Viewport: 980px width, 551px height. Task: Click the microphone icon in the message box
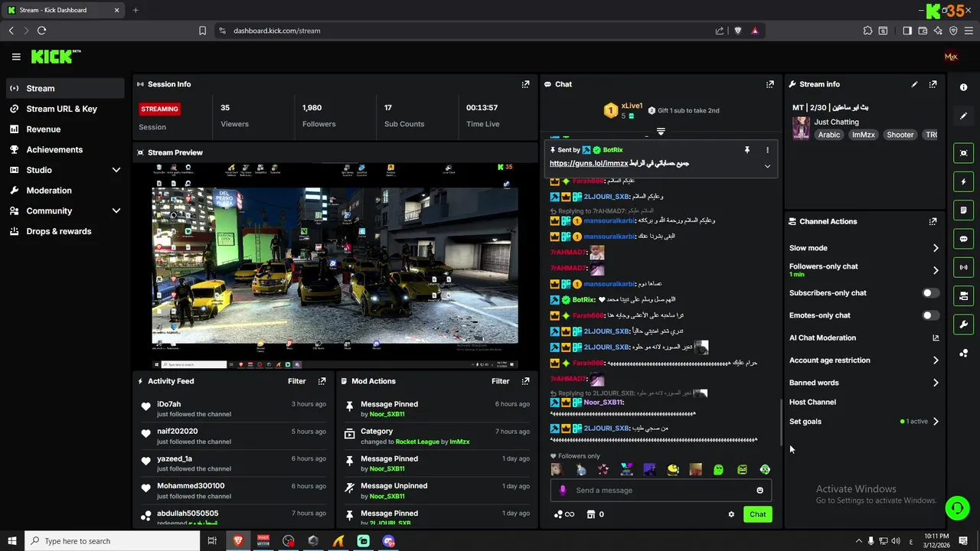point(563,491)
